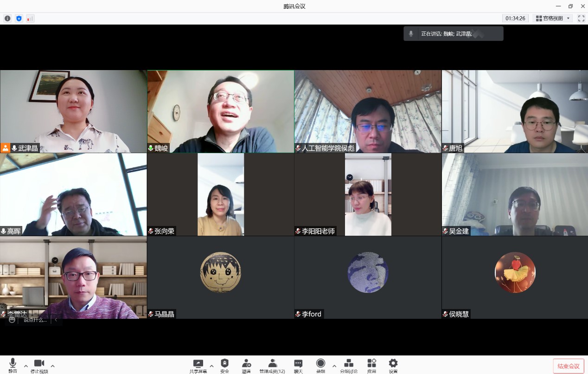Mute the microphone (静音)
Screen dimensions: 588x374
click(13, 365)
